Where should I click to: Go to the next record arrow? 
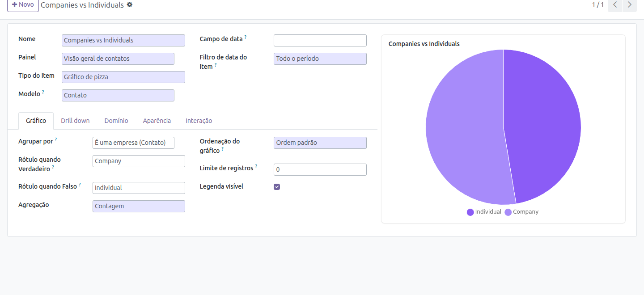(629, 5)
